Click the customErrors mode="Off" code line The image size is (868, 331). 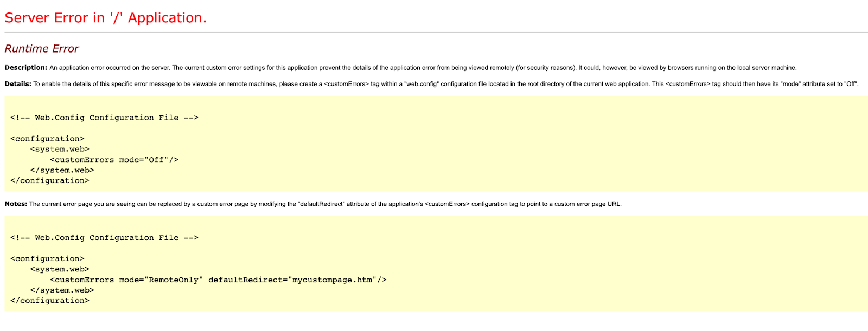pos(114,160)
